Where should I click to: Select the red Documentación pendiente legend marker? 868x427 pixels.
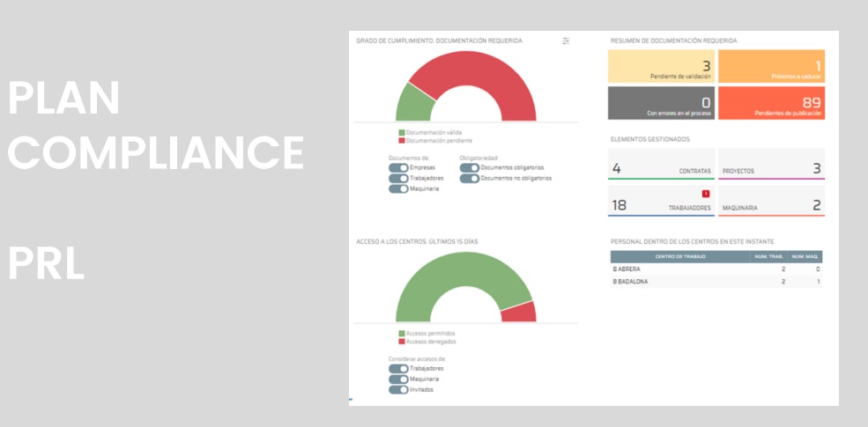[401, 140]
